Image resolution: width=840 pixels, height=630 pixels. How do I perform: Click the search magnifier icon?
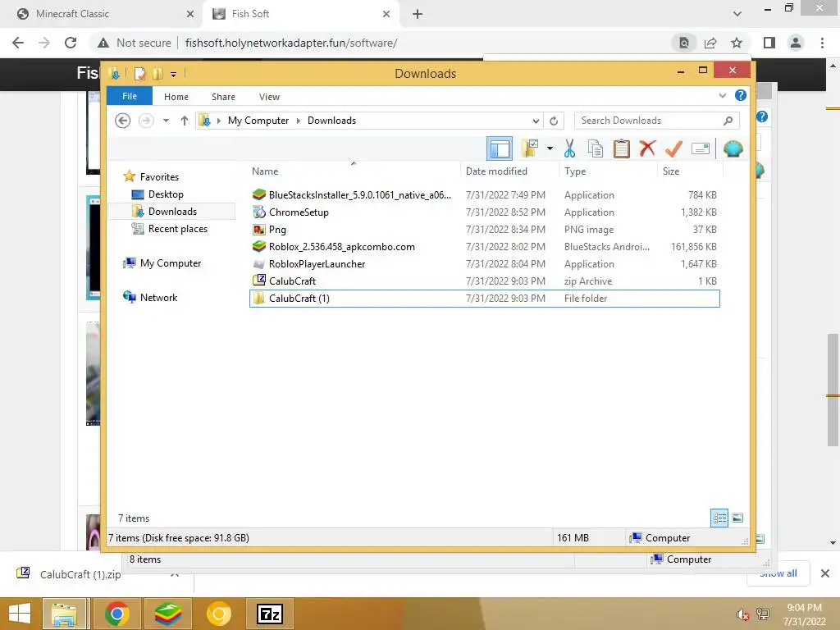coord(728,121)
